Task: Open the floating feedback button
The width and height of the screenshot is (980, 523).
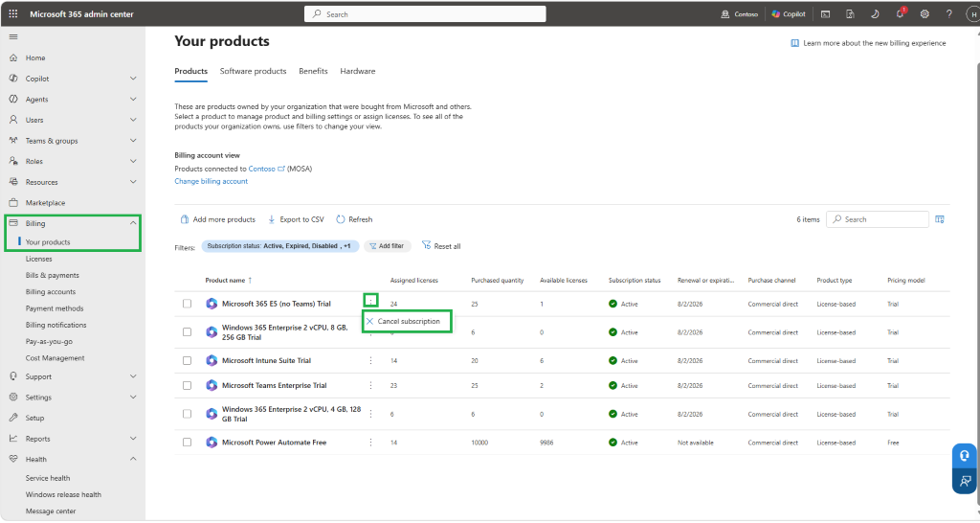Action: [965, 481]
